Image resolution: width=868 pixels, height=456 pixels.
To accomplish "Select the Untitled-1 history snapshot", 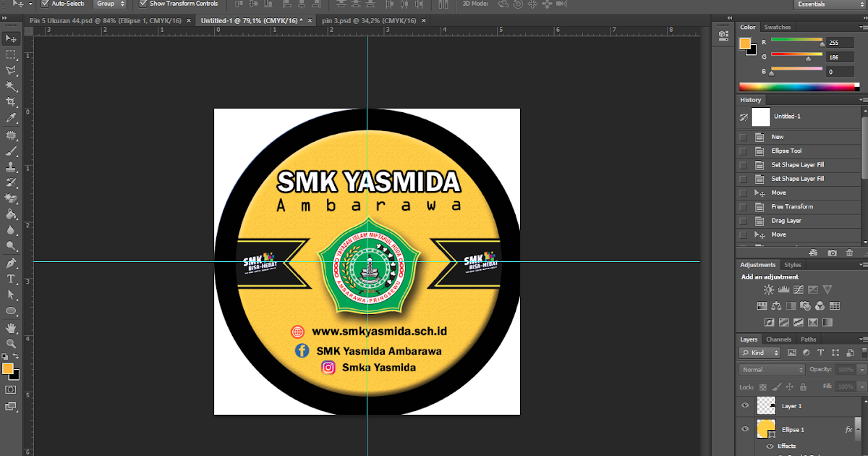I will click(799, 116).
